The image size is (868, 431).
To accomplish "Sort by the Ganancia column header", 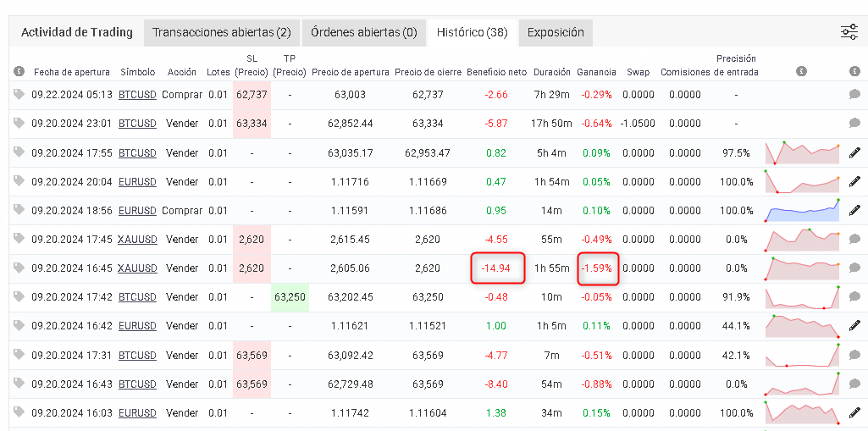I will pos(596,73).
